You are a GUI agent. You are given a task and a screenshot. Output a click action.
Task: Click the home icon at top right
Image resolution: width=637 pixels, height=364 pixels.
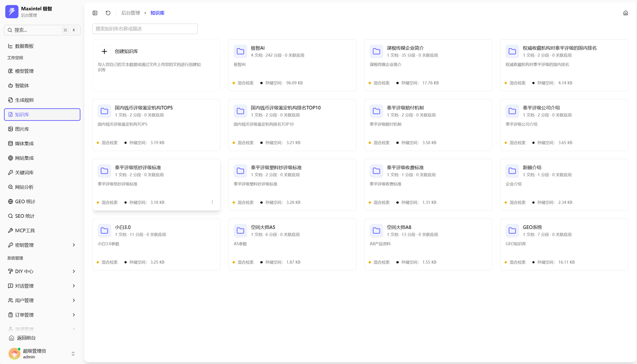pos(625,13)
